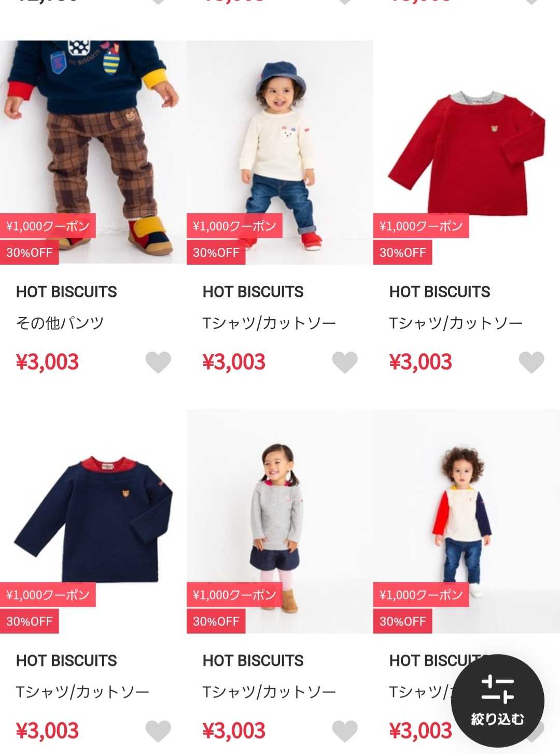The image size is (560, 754).
Task: Tap heart icon for gray girl's top
Action: (345, 731)
